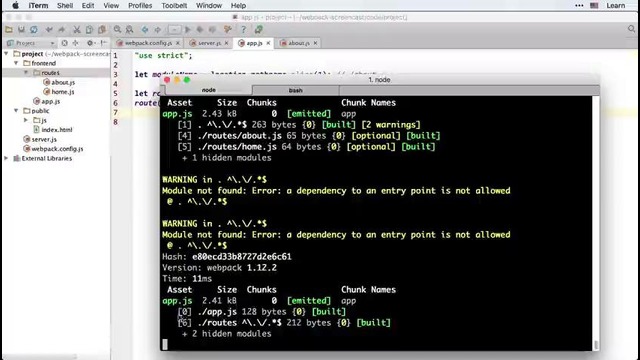Image resolution: width=640 pixels, height=360 pixels.
Task: Click the Settings wrench toolbar icon
Action: click(228, 29)
